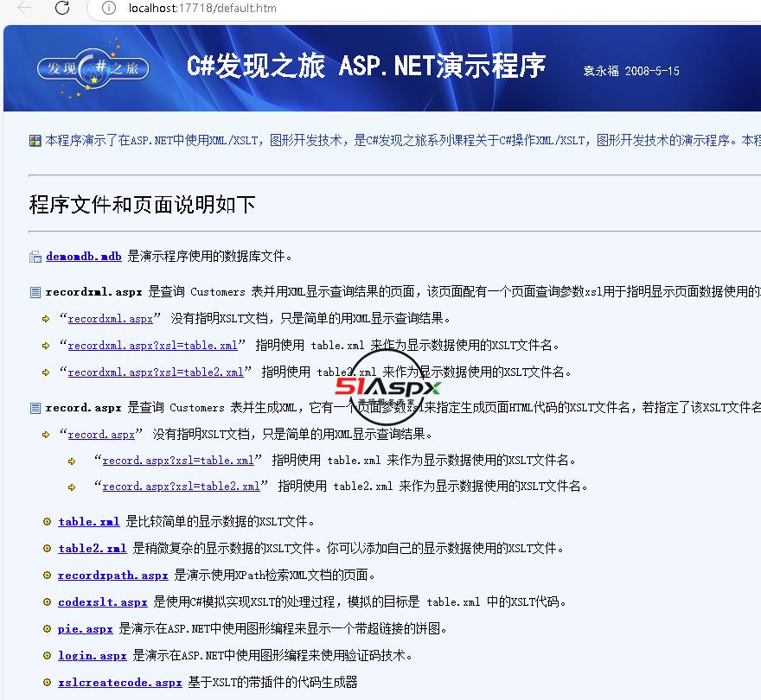Click the heading "程序文件和页面说明如下"
Viewport: 761px width, 700px height.
coord(142,205)
